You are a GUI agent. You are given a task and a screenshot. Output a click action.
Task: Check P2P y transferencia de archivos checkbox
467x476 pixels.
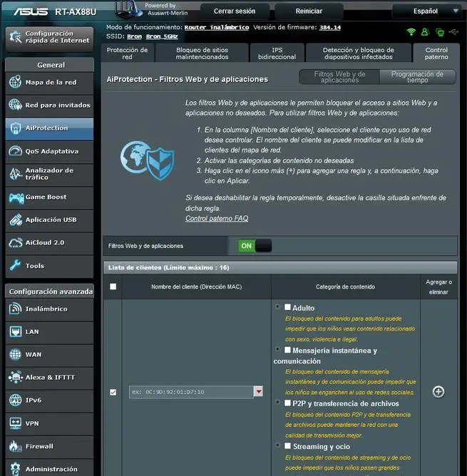tap(287, 403)
